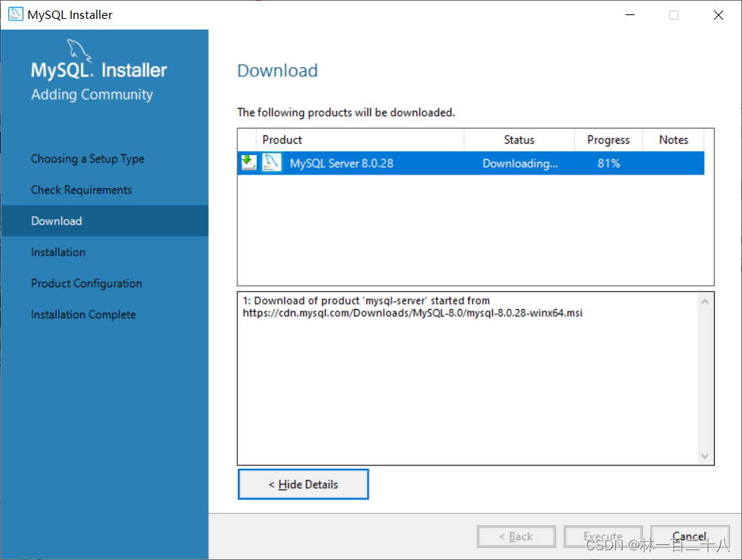Click the Product column header
This screenshot has height=560, width=742.
click(x=360, y=140)
